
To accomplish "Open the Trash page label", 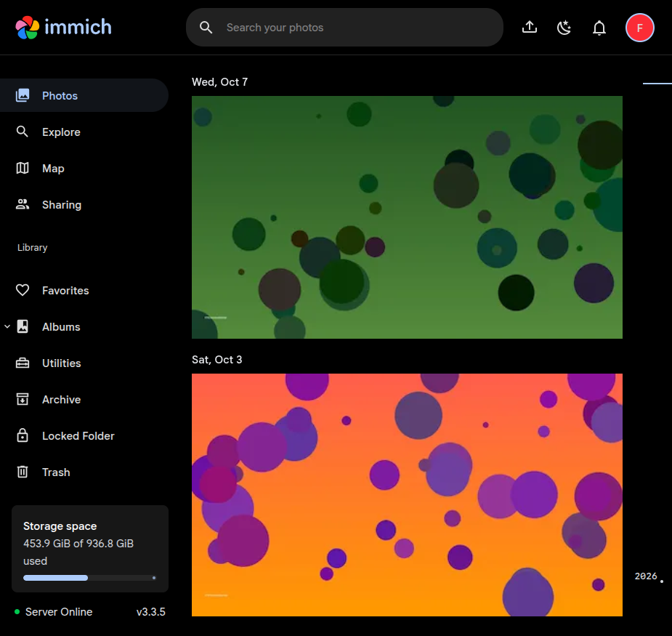I will [x=56, y=472].
